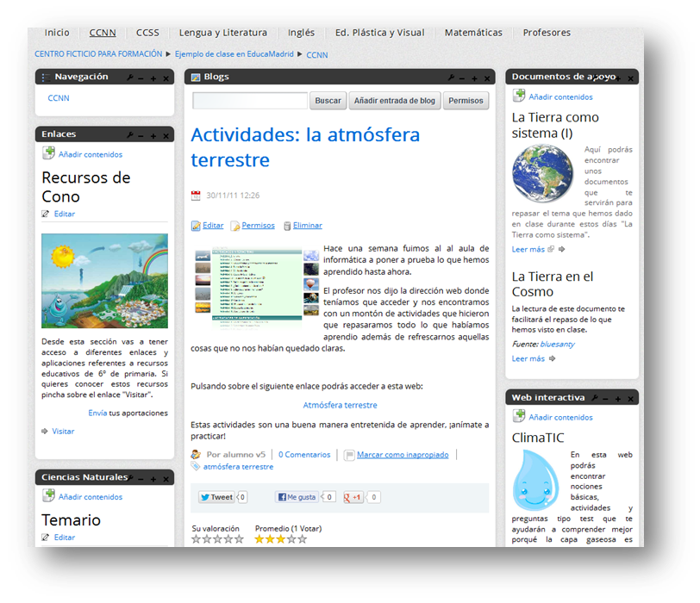700x603 pixels.
Task: Open the blog entry screenshot thumbnail
Action: point(248,288)
